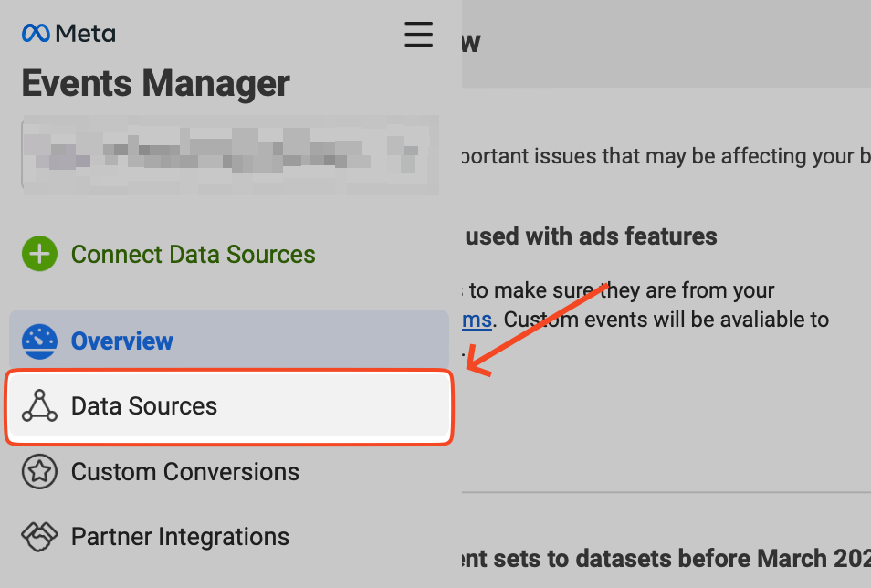Click the Connect Data Sources text
871x588 pixels.
(193, 254)
